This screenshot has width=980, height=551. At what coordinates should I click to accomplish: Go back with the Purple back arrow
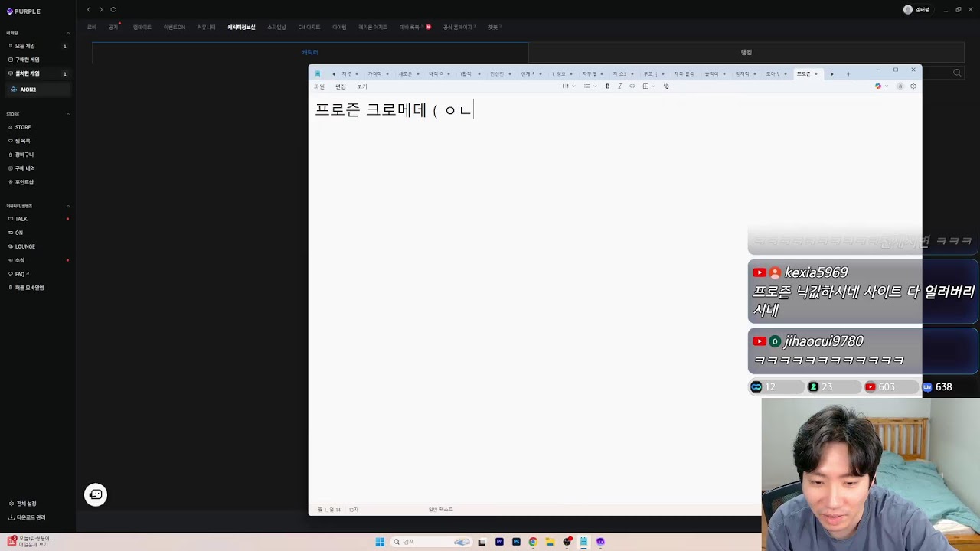tap(89, 10)
